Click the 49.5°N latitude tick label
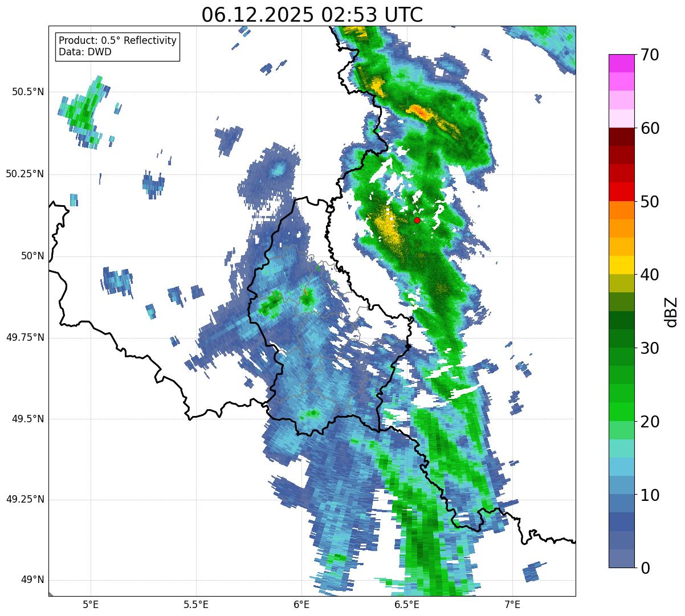The image size is (685, 616). tap(28, 419)
